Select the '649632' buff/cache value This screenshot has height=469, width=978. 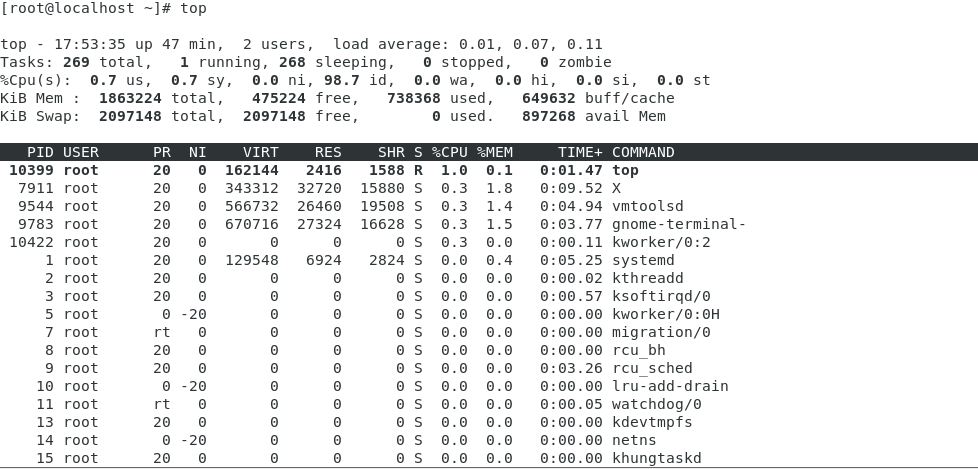pyautogui.click(x=549, y=99)
